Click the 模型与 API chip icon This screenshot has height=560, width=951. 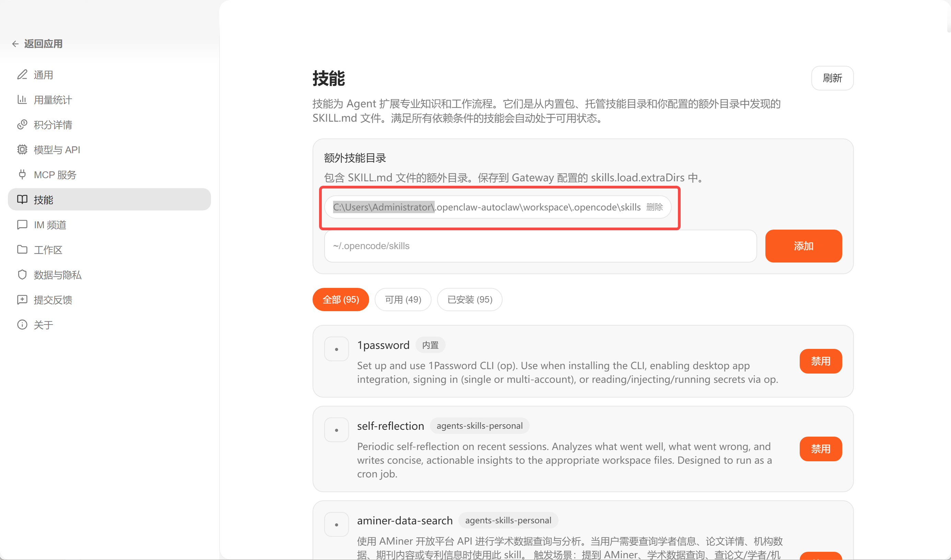coord(22,149)
